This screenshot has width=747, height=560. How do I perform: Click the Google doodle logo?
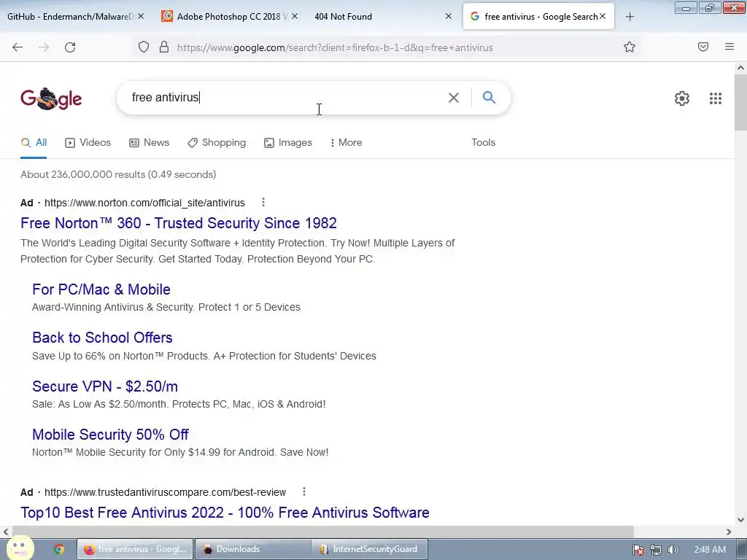click(51, 98)
